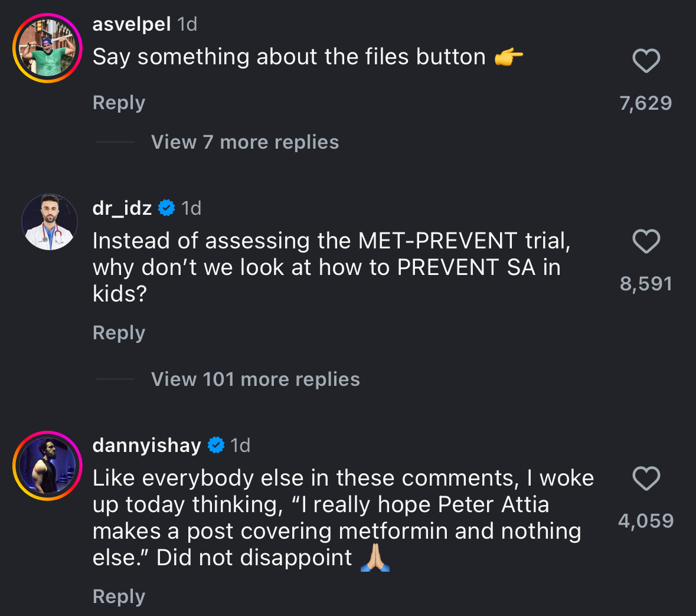Image resolution: width=696 pixels, height=616 pixels.
Task: Like asvelpel's comment with the heart
Action: point(646,61)
